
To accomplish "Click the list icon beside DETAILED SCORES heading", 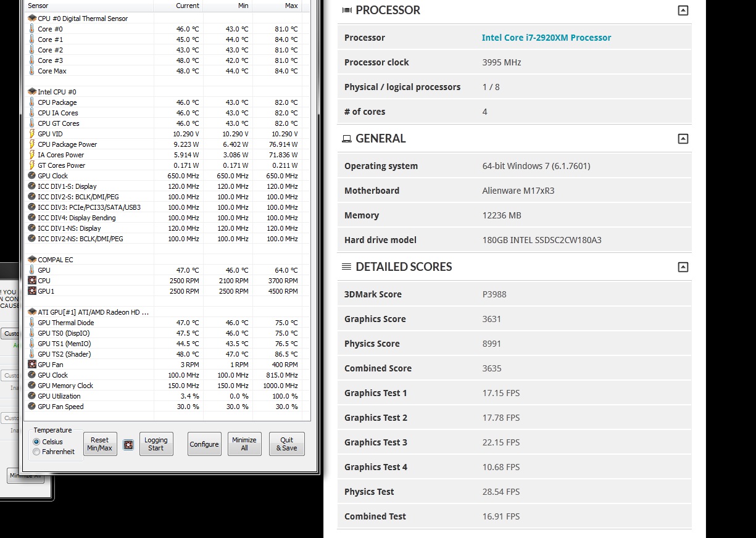I will (x=347, y=267).
